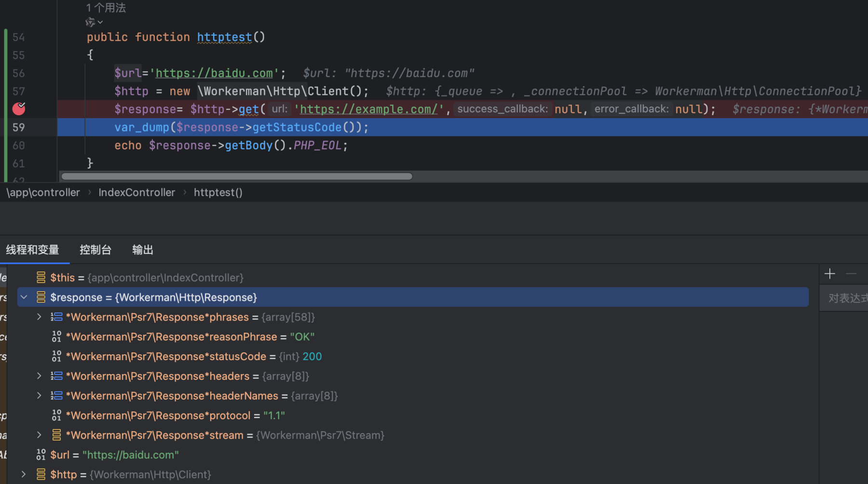Click the 1个用法 usages hint
The height and width of the screenshot is (484, 868).
coord(106,8)
